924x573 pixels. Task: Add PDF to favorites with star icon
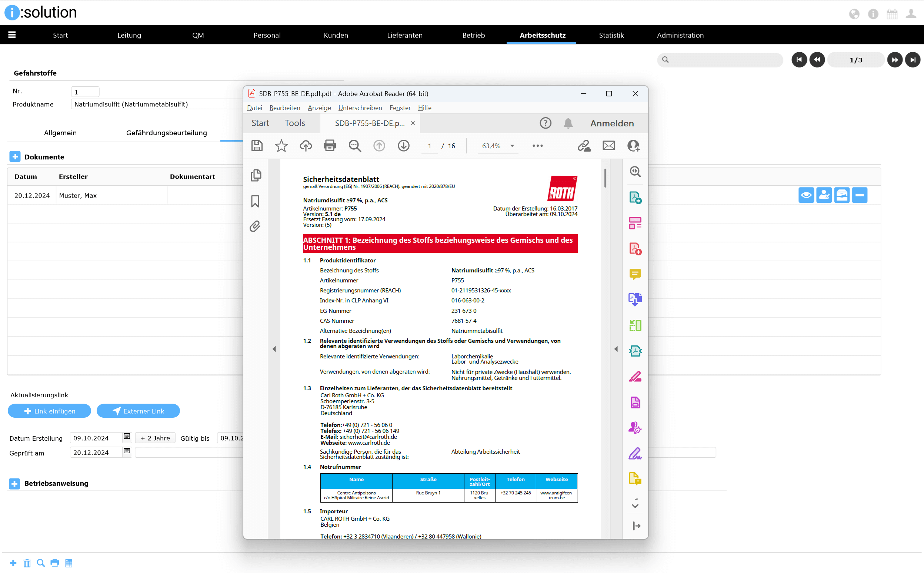281,146
